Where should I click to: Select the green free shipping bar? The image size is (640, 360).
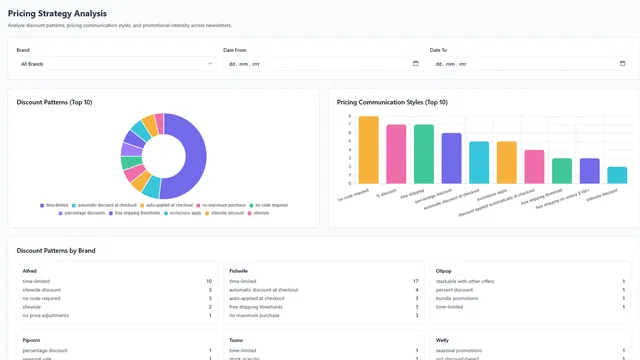coord(424,154)
